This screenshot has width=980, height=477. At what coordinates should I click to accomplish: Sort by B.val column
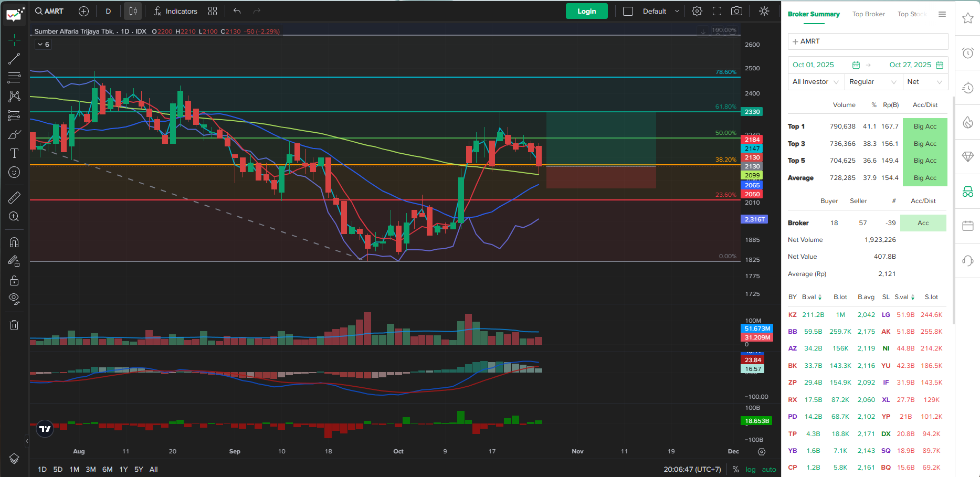[x=812, y=297]
